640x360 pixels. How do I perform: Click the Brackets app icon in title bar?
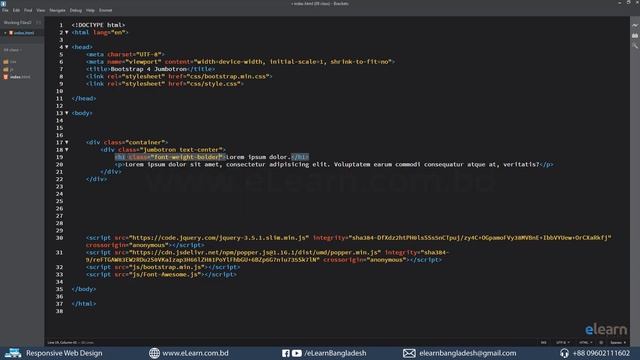point(3,3)
